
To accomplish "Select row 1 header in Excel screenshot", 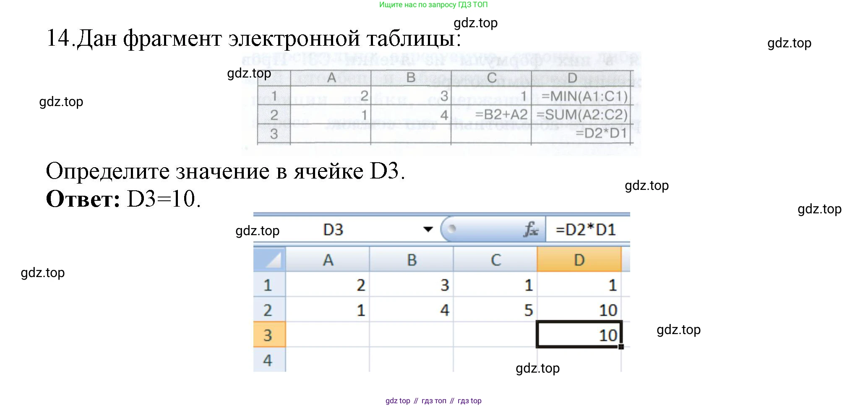I will tap(269, 285).
